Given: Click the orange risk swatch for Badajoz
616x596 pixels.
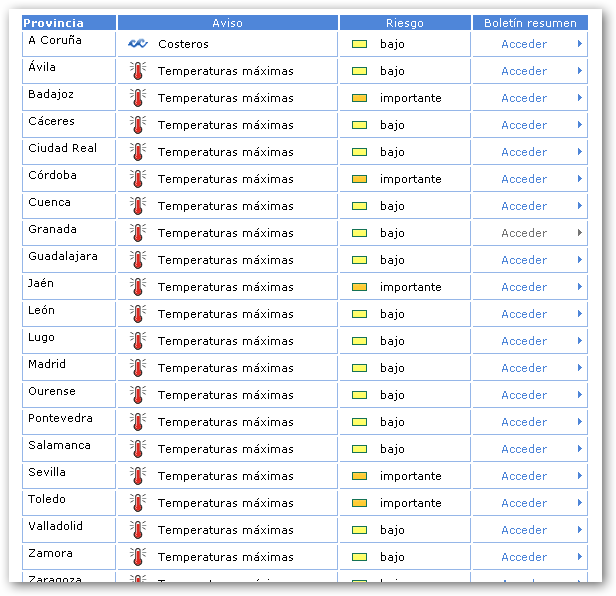Looking at the screenshot, I should (x=360, y=98).
